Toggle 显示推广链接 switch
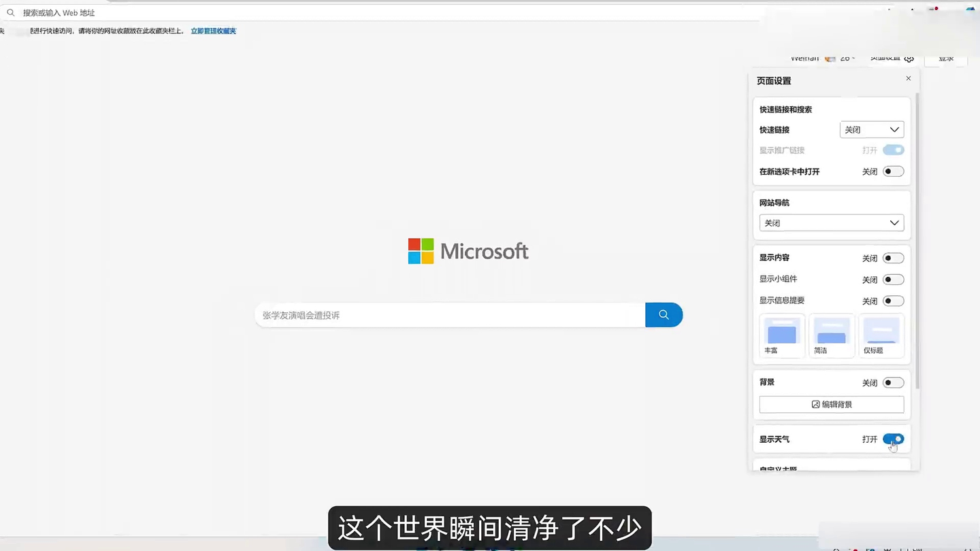Screen dimensions: 980x551 click(x=893, y=150)
